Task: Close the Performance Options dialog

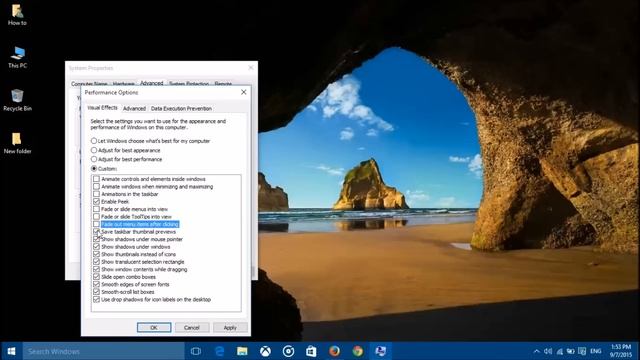Action: (244, 92)
